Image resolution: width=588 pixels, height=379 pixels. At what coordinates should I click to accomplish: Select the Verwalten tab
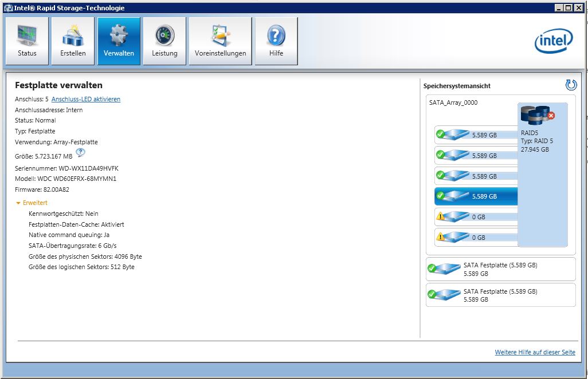pos(119,41)
